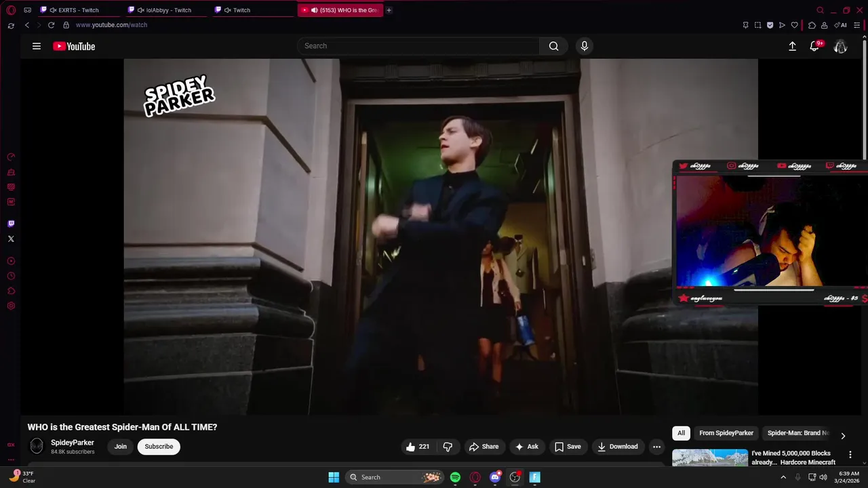The height and width of the screenshot is (488, 868).
Task: Open the Opera profile person icon
Action: coord(824,25)
